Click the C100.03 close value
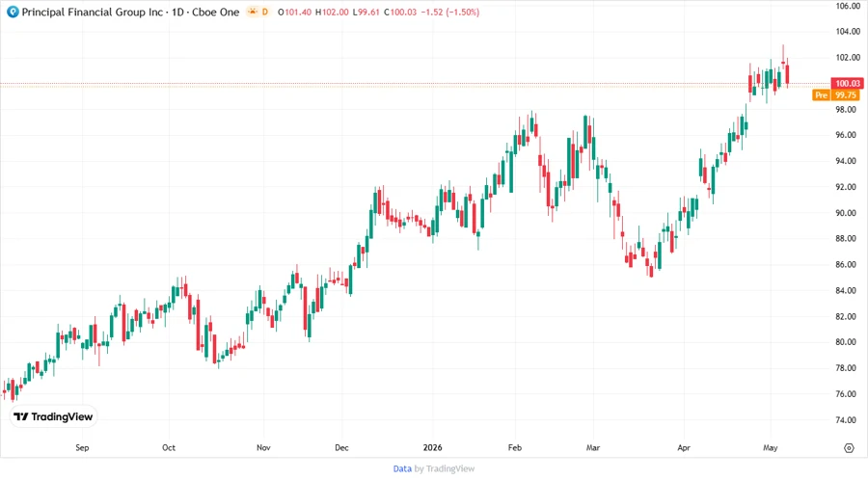 click(x=399, y=12)
